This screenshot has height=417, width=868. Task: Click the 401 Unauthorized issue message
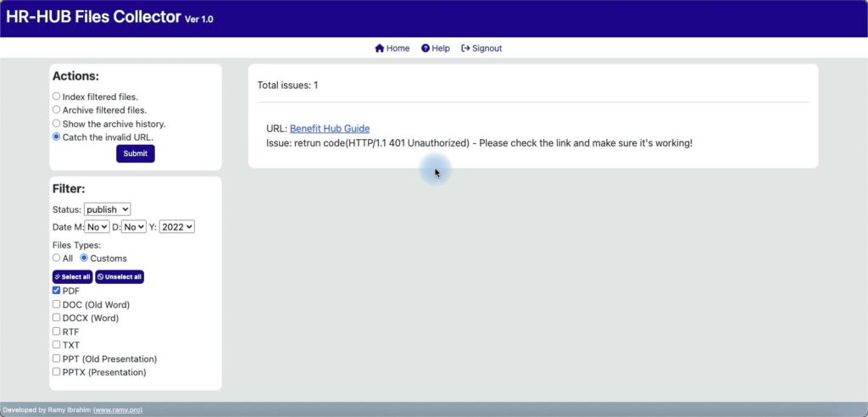(480, 143)
